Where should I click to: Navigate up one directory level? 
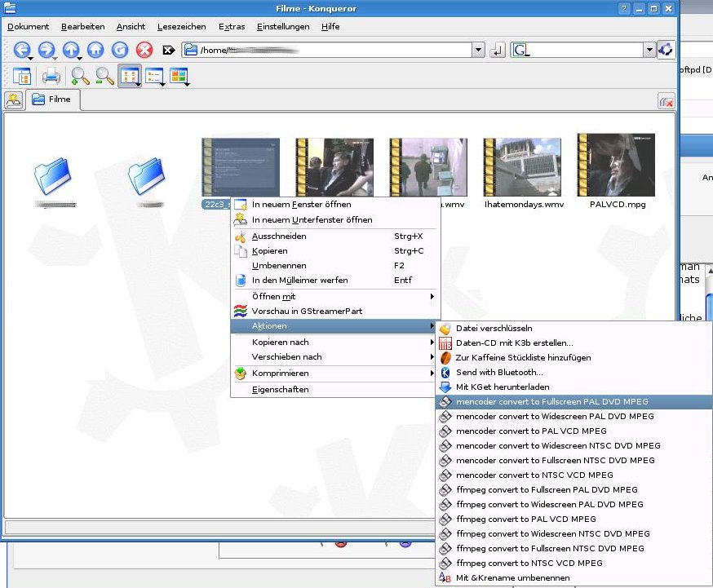[71, 50]
